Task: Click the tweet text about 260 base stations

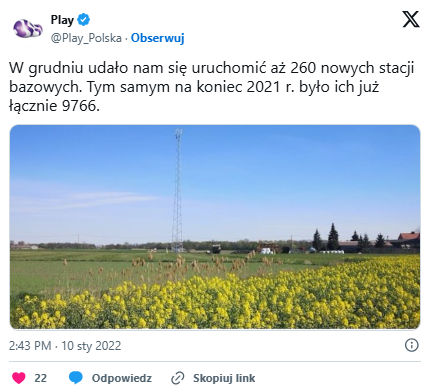Action: [211, 87]
